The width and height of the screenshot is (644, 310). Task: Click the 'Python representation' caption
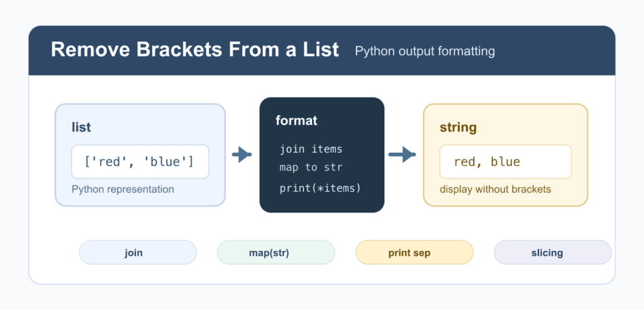pos(123,189)
